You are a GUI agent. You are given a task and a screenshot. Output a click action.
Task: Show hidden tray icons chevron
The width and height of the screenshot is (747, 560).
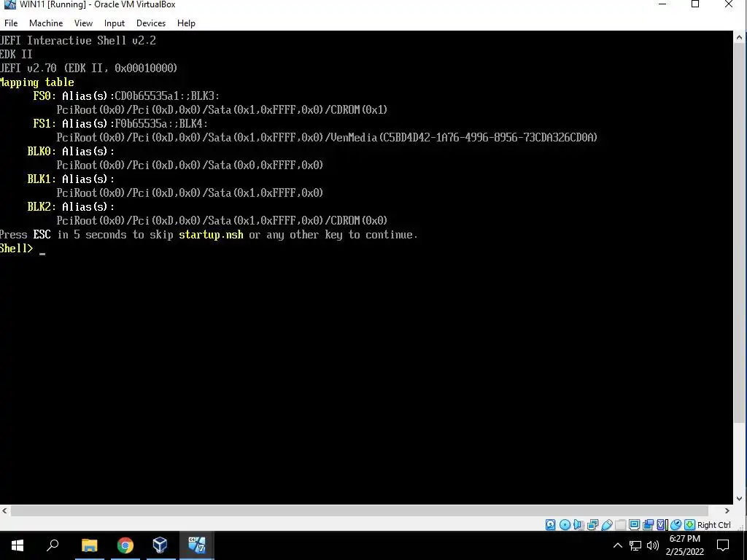tap(617, 545)
